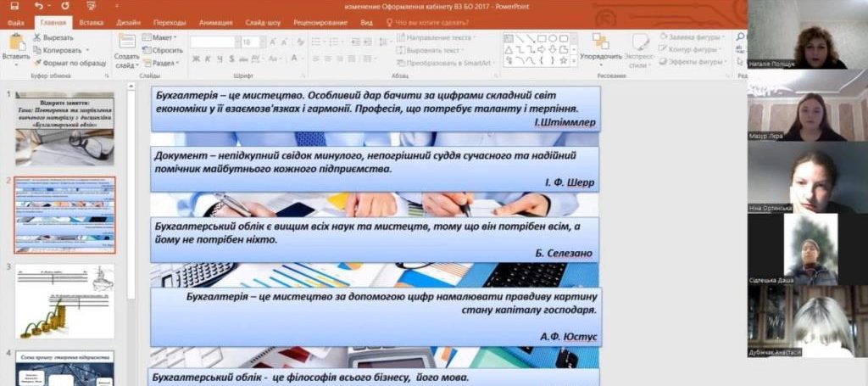Click the Вставить (Paste) clipboard icon
This screenshot has height=386, width=868.
17,42
